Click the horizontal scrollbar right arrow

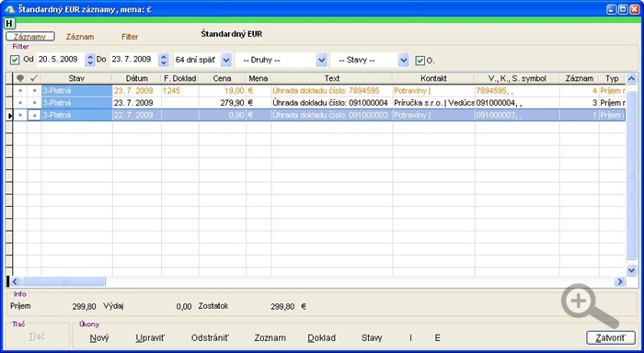pyautogui.click(x=620, y=281)
